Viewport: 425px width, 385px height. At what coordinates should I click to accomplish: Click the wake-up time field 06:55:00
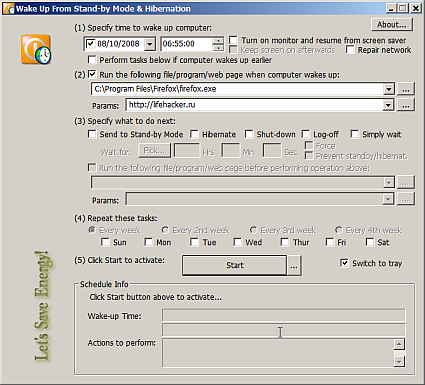click(x=186, y=44)
